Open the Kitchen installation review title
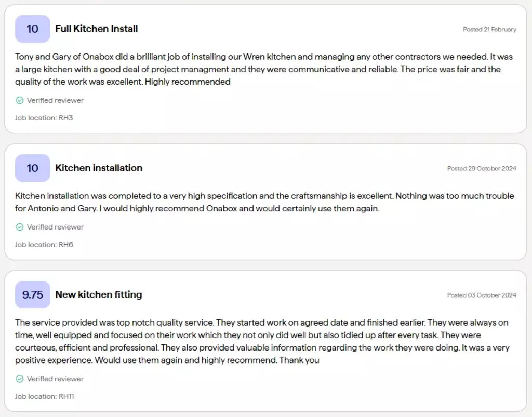 pyautogui.click(x=99, y=168)
